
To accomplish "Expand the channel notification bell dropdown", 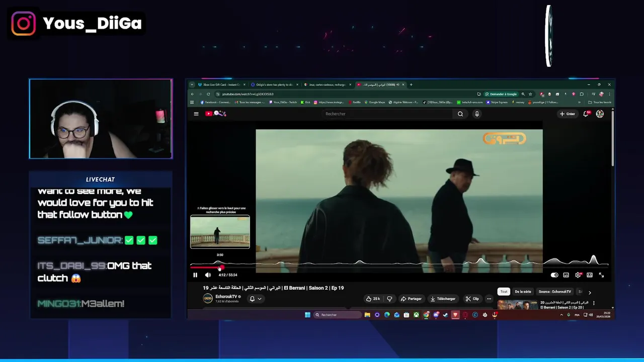I will pos(256,299).
